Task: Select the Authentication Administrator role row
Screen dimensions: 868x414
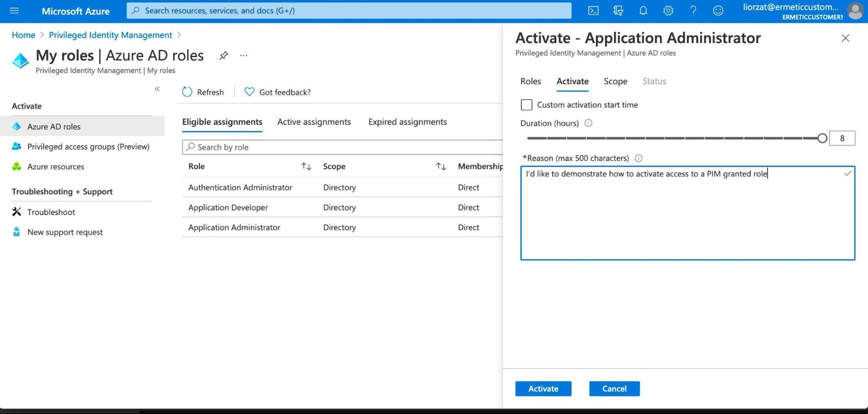Action: [x=343, y=187]
